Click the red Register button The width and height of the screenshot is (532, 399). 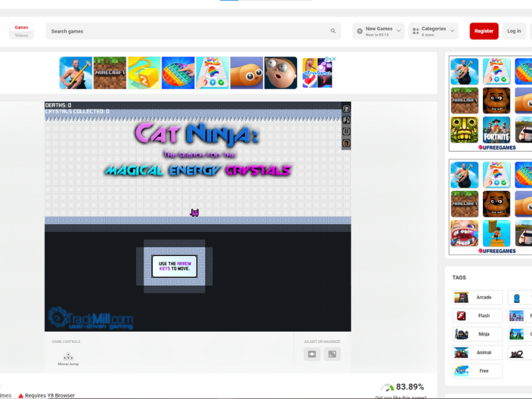click(x=484, y=31)
